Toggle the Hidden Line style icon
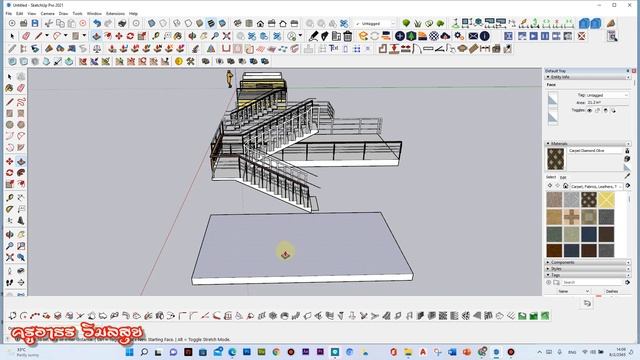This screenshot has width=640, height=360. click(x=188, y=23)
